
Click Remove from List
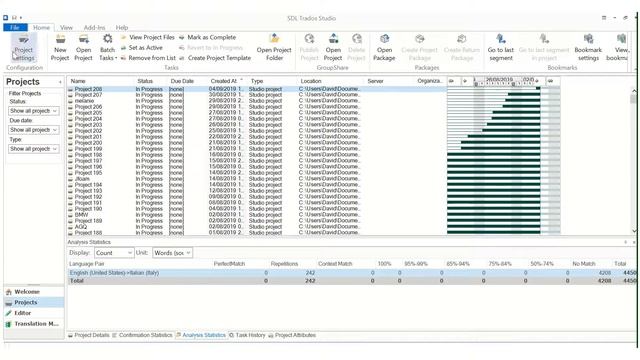148,58
